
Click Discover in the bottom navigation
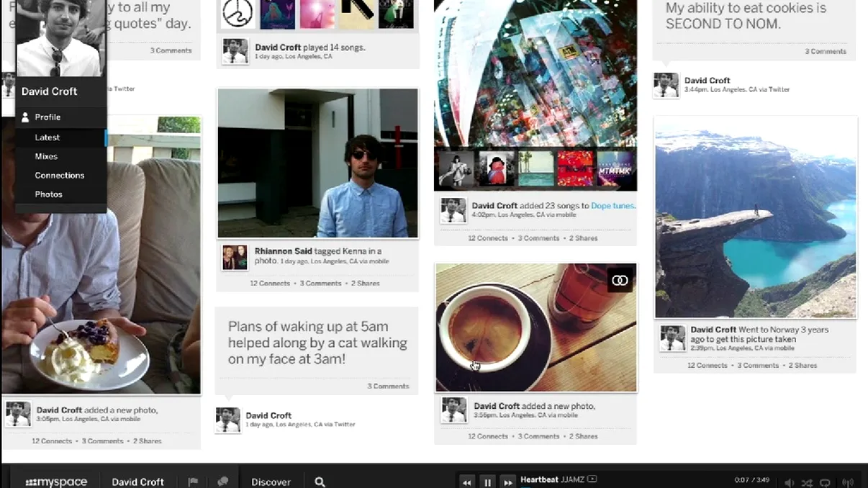271,482
